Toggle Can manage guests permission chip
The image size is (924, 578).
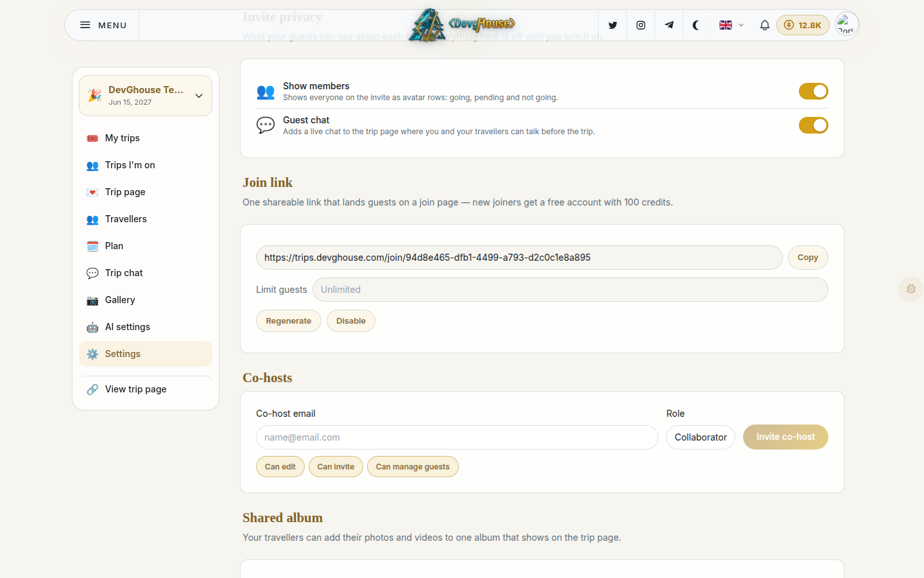413,467
